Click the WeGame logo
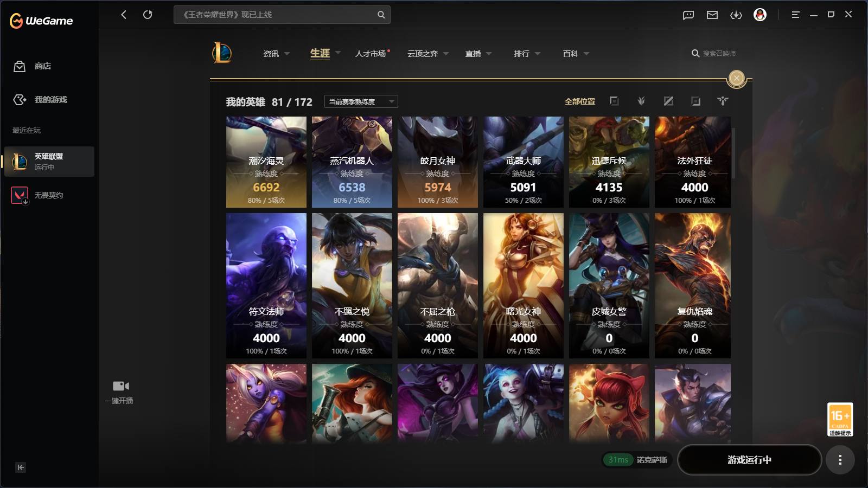 41,21
